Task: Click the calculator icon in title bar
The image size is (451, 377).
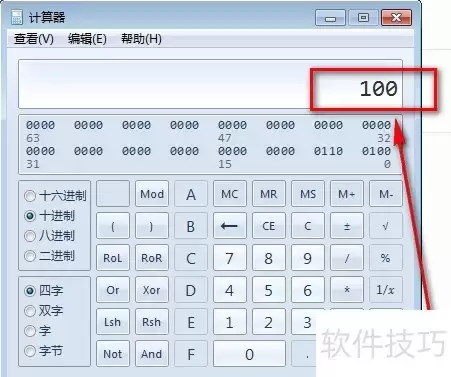Action: point(17,17)
